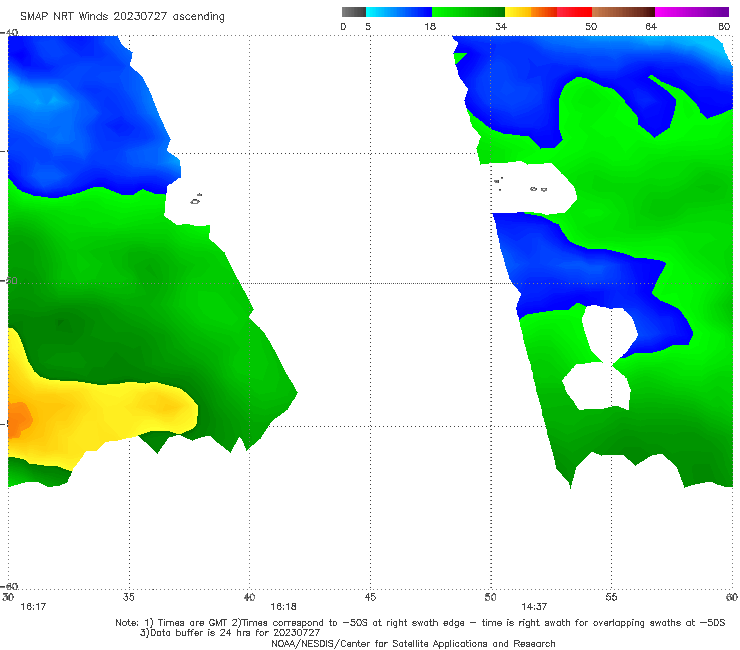Click the color bar label "5"
Image resolution: width=740 pixels, height=650 pixels.
368,27
